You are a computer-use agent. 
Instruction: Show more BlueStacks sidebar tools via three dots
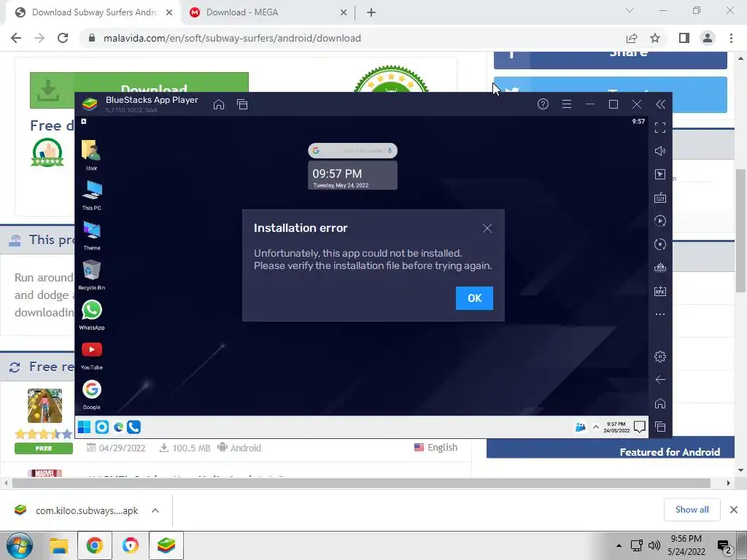click(659, 314)
